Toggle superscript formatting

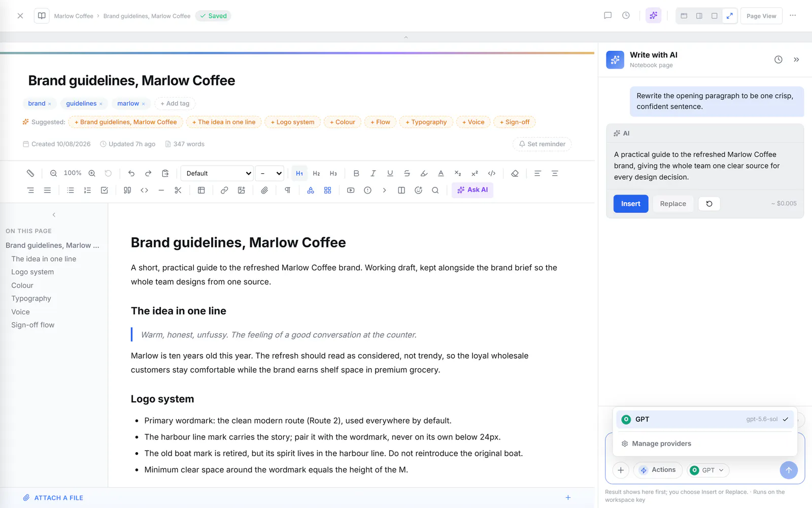click(475, 173)
